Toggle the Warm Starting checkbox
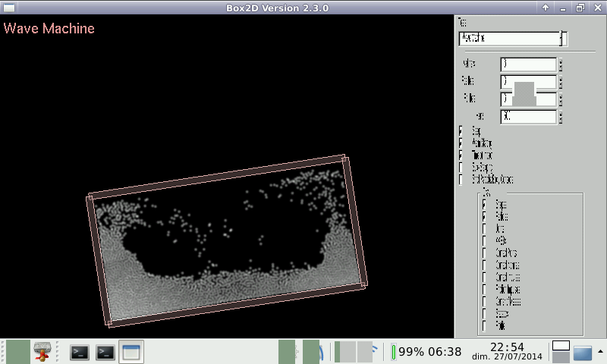607x364 pixels. tap(461, 143)
